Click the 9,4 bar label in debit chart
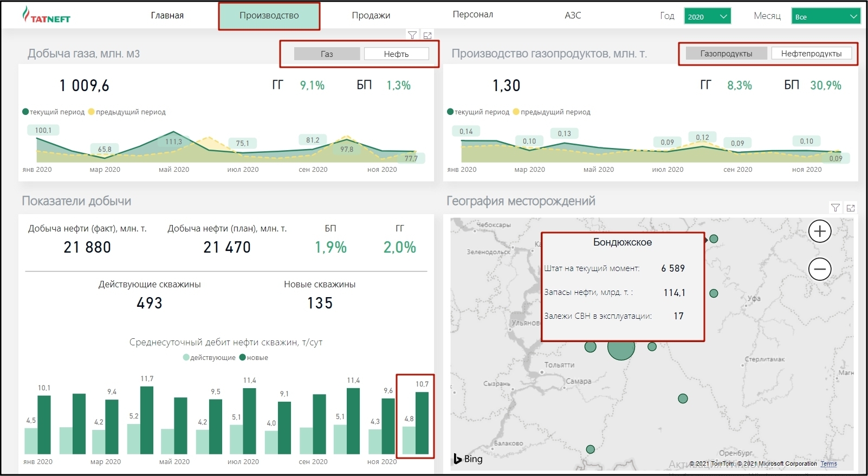 [112, 391]
